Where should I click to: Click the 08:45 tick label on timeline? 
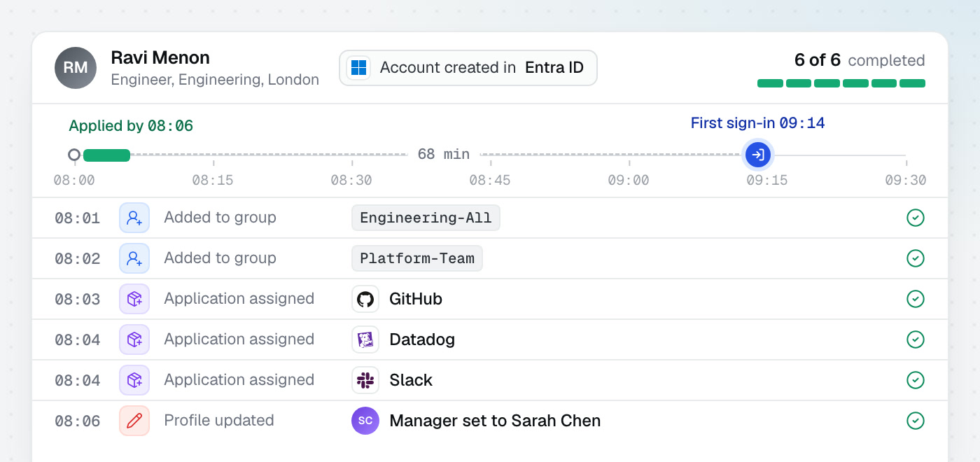pyautogui.click(x=490, y=180)
